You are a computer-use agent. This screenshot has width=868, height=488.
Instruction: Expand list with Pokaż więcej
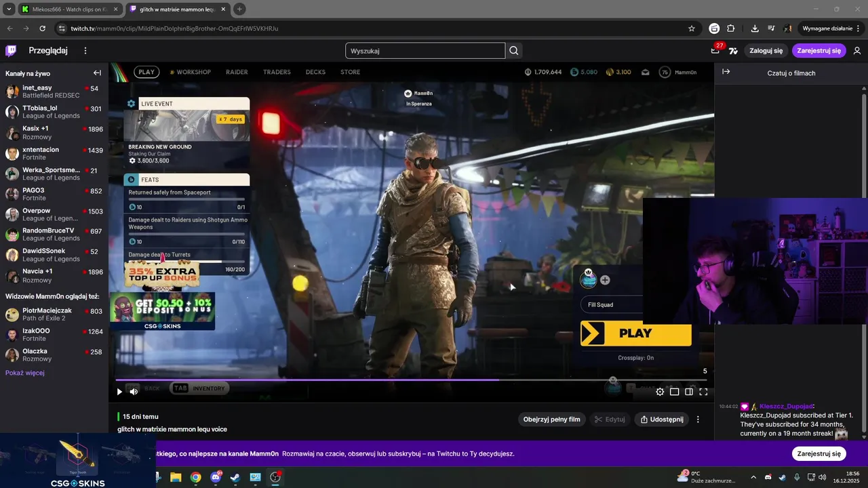(25, 373)
